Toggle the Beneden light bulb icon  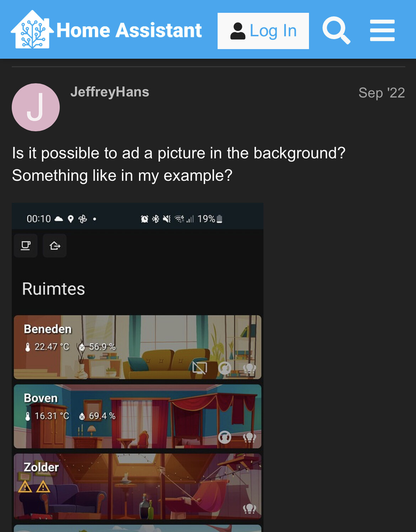pyautogui.click(x=249, y=368)
